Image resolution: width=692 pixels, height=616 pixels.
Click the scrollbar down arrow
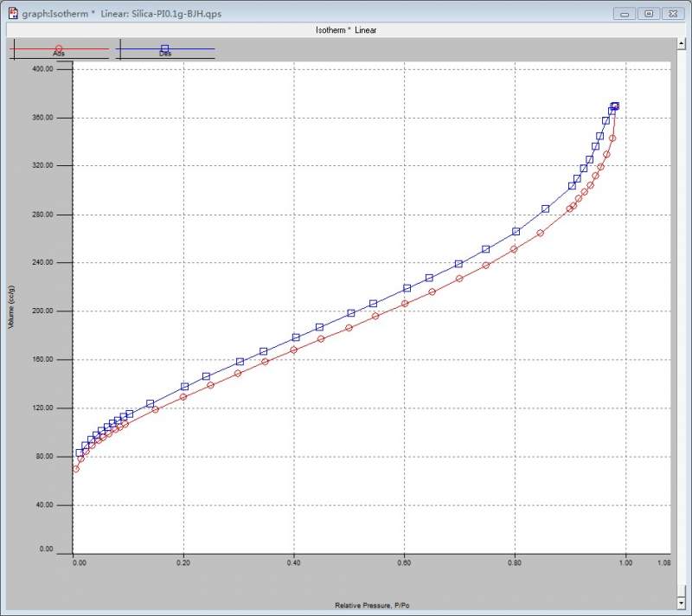coord(681,602)
